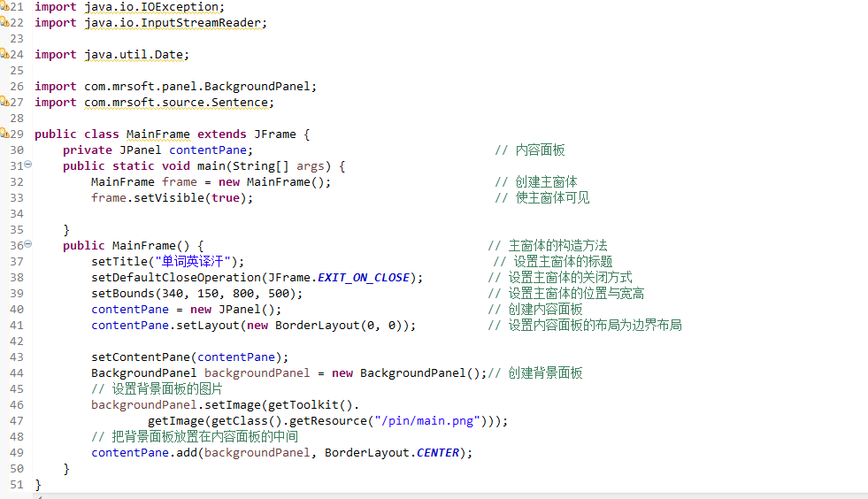Screen dimensions: 868x499
Task: Click contentPane field declaration on line 30
Action: [208, 150]
